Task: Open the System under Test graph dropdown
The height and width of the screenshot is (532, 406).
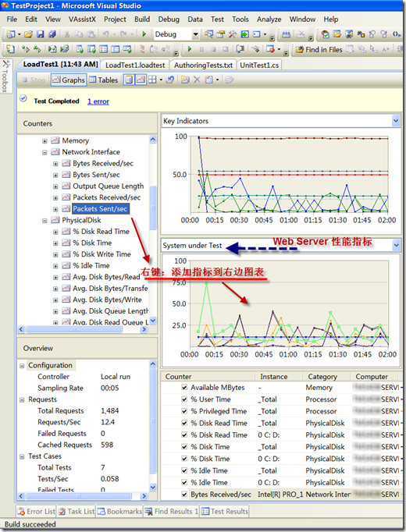Action: click(396, 245)
